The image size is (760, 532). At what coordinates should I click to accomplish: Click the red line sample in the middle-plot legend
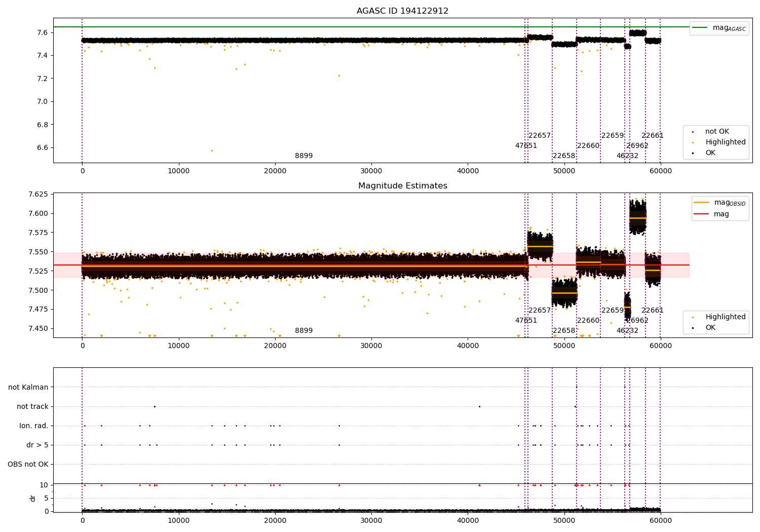click(702, 214)
